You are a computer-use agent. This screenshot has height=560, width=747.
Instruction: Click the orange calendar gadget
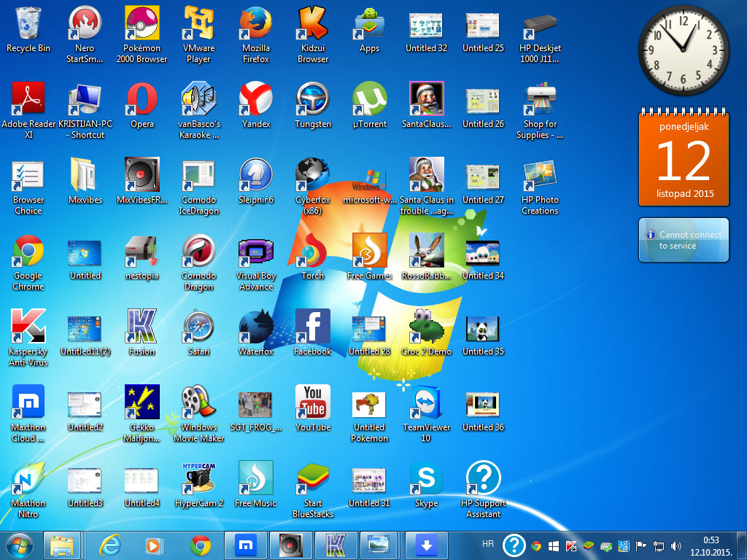684,157
